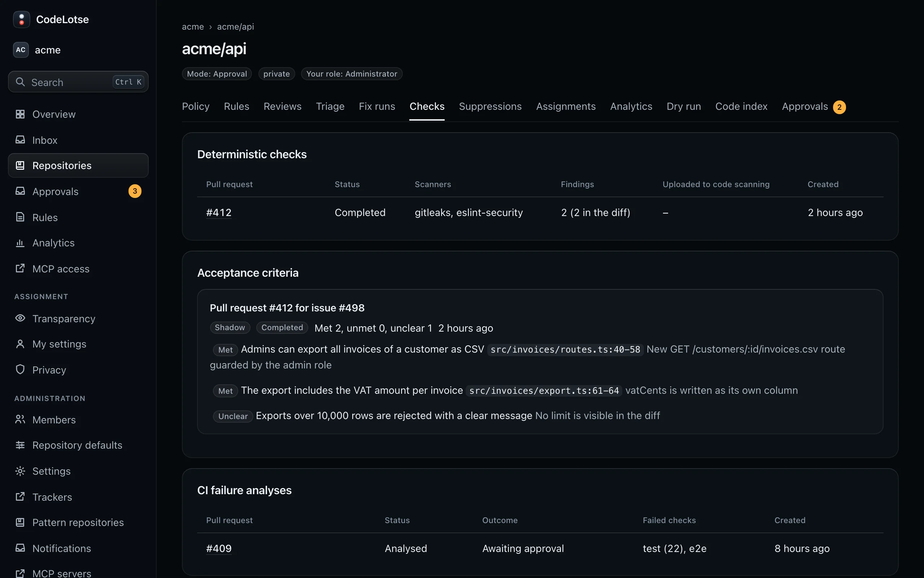
Task: Open the Dry run tab
Action: click(684, 107)
